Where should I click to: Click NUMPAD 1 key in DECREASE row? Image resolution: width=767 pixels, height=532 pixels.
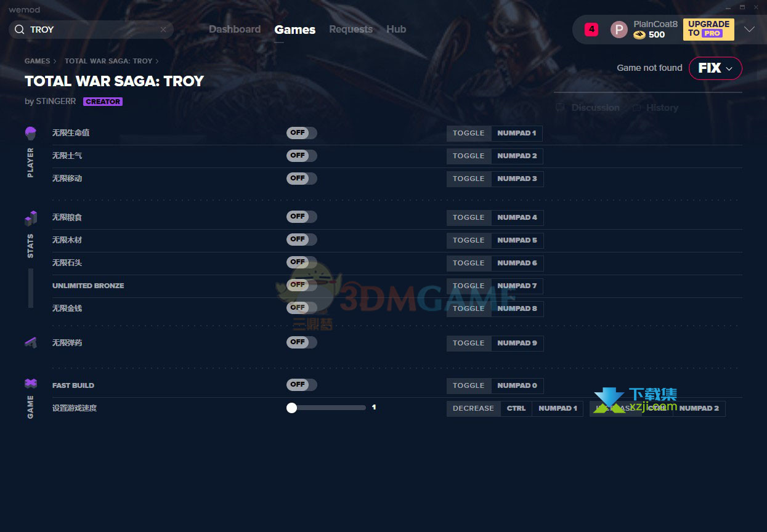coord(558,409)
